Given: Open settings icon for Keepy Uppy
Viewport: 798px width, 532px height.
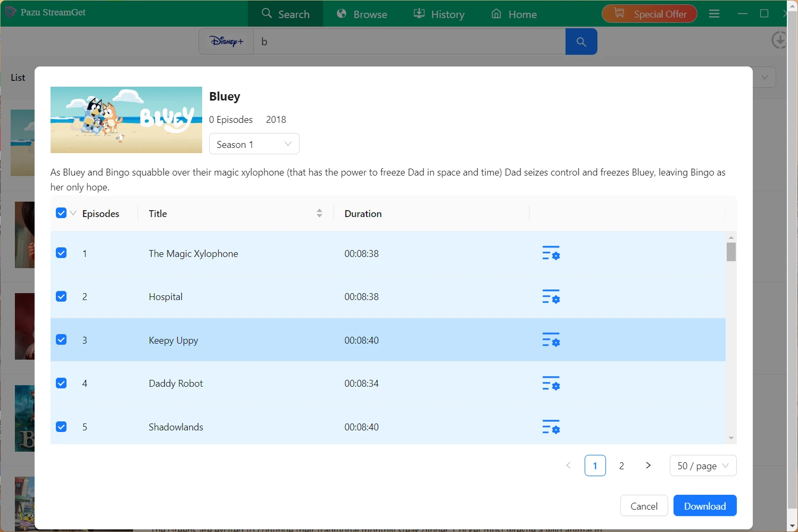Looking at the screenshot, I should click(551, 340).
